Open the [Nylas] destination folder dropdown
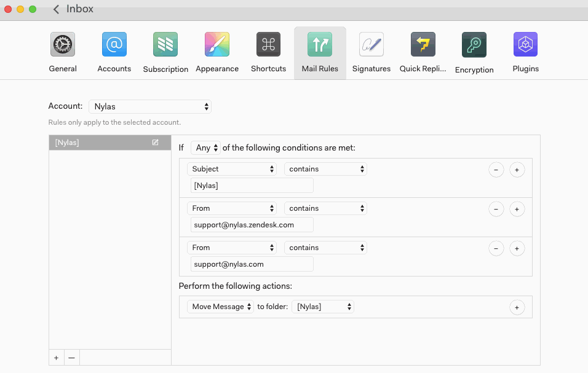Screen dimensions: 588x373 pyautogui.click(x=323, y=307)
